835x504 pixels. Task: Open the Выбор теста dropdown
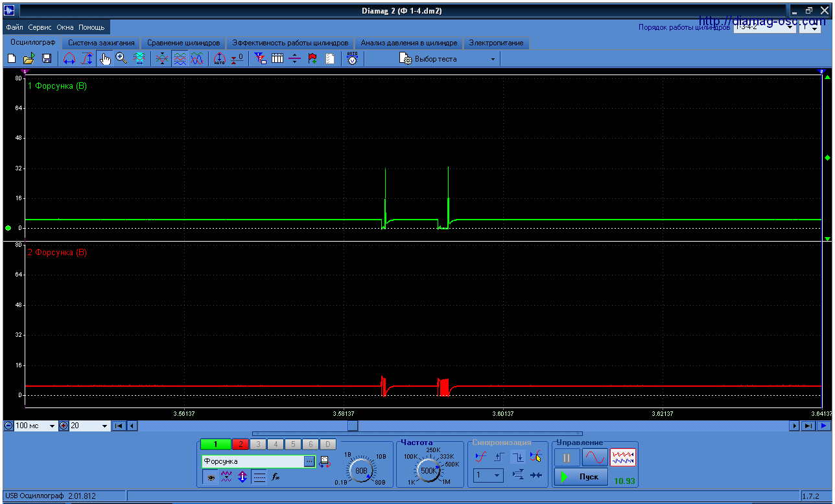pos(447,59)
